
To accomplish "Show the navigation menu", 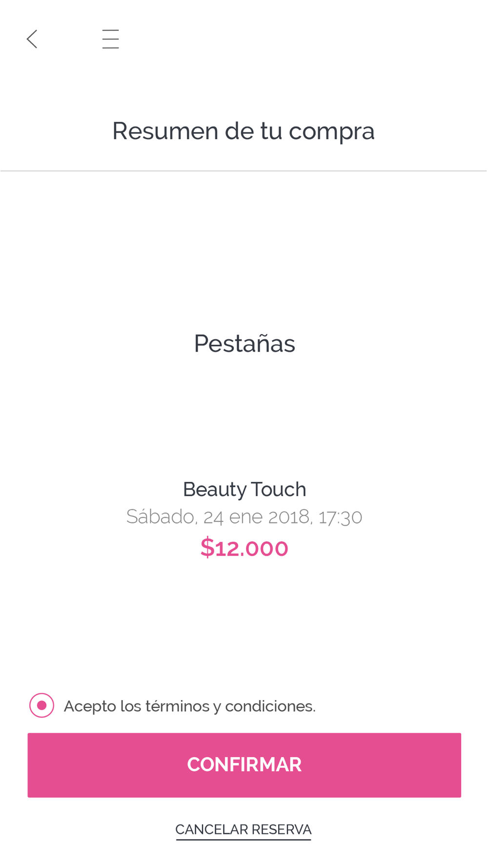I will pos(111,39).
